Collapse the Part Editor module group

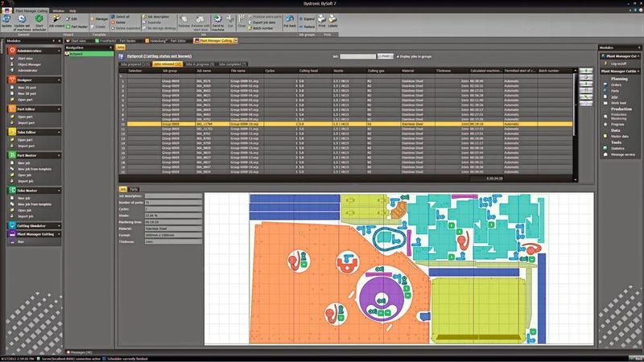tap(59, 109)
